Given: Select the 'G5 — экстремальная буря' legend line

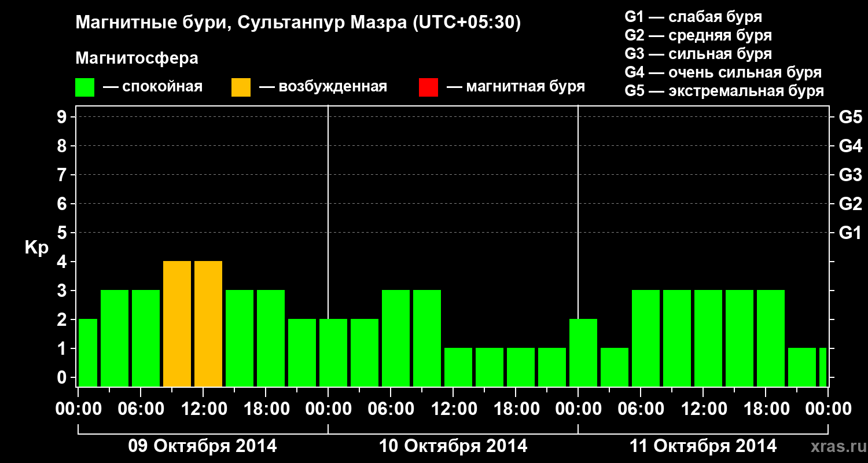Looking at the screenshot, I should (724, 91).
